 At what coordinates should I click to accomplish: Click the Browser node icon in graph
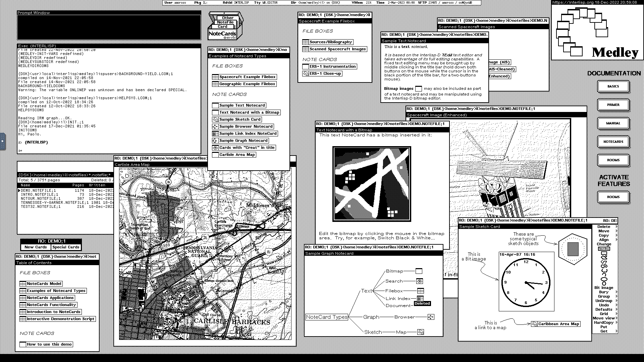(x=431, y=317)
